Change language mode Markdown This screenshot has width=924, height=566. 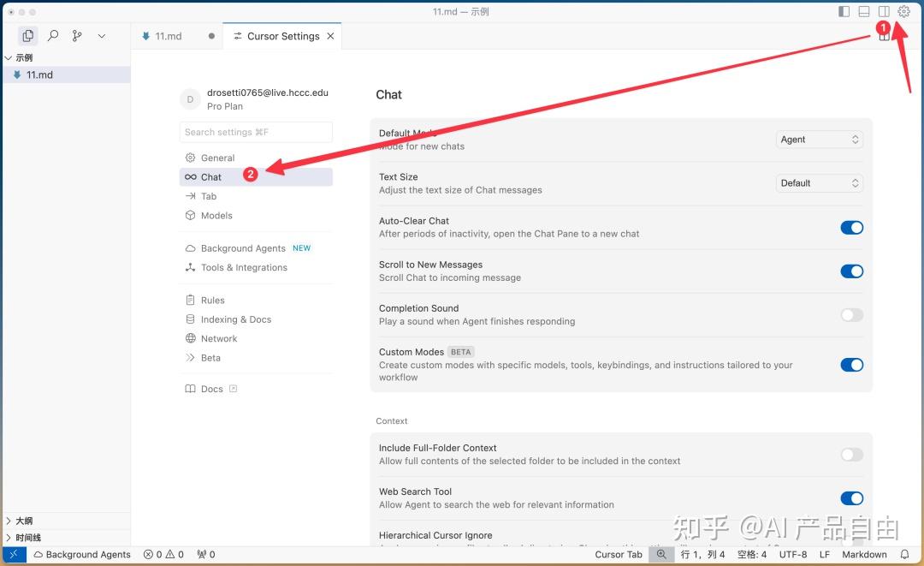[x=864, y=554]
